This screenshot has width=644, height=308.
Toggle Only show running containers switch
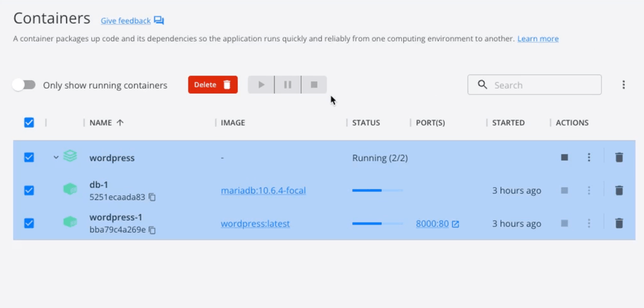[x=24, y=85]
